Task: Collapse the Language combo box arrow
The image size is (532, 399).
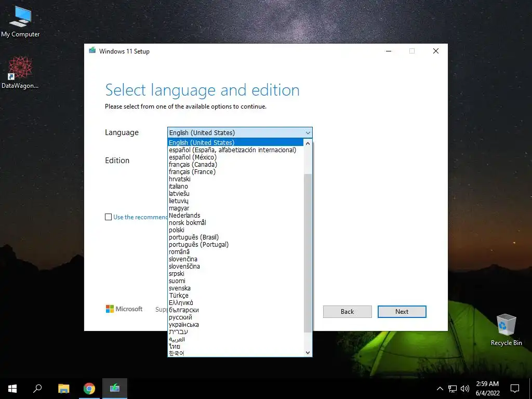Action: [308, 132]
